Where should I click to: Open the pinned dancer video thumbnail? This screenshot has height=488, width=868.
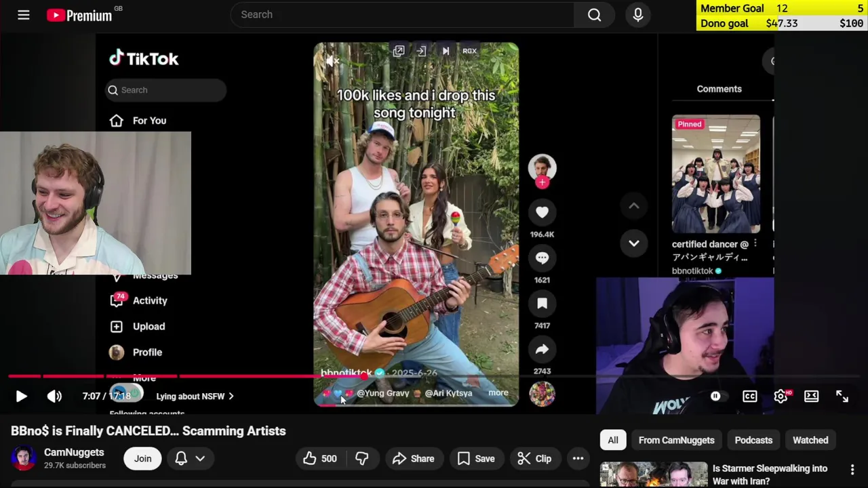click(716, 174)
